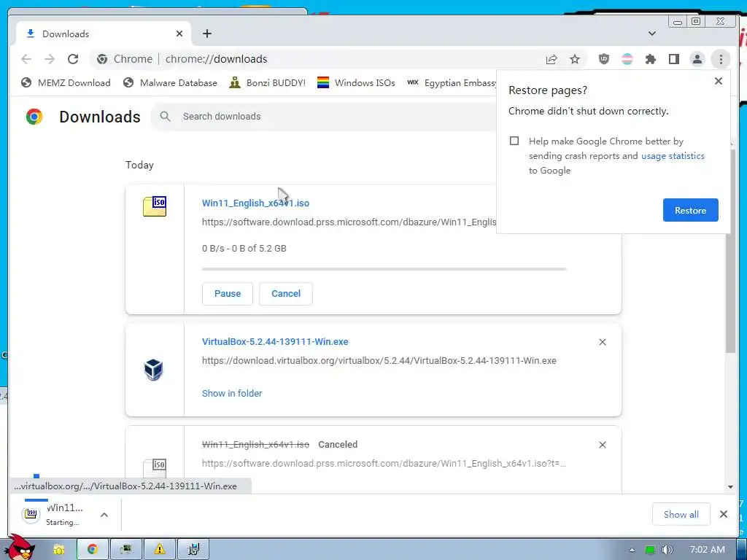
Task: Open a new tab with the plus button
Action: click(206, 34)
